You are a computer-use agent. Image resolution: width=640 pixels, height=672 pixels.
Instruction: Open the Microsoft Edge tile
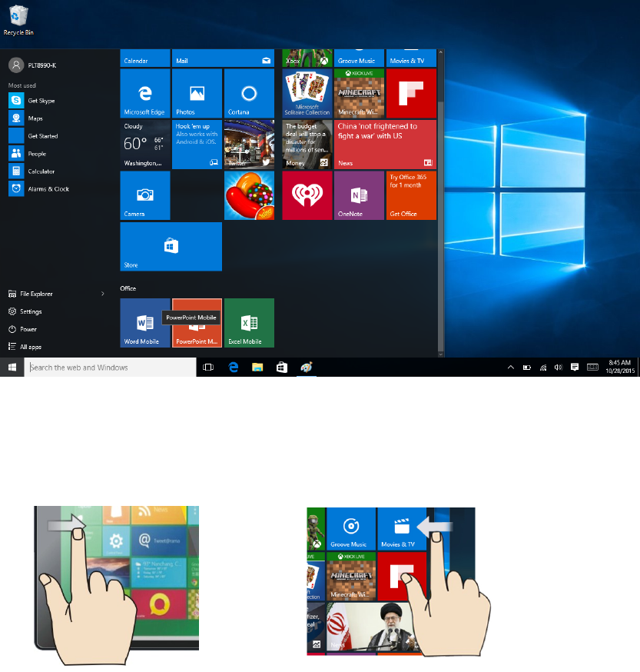tap(145, 94)
